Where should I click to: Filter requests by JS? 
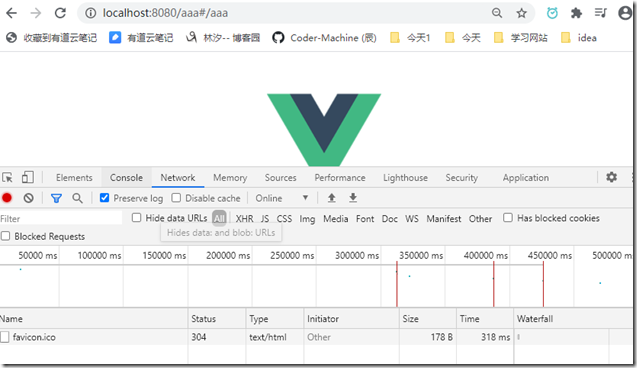[265, 219]
